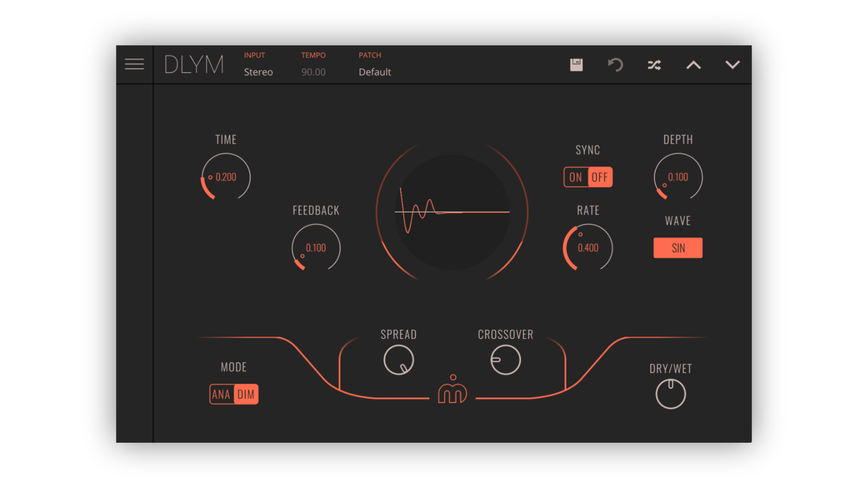Screen dimensions: 868x488
Task: Open the Stereo input selector
Action: (258, 72)
